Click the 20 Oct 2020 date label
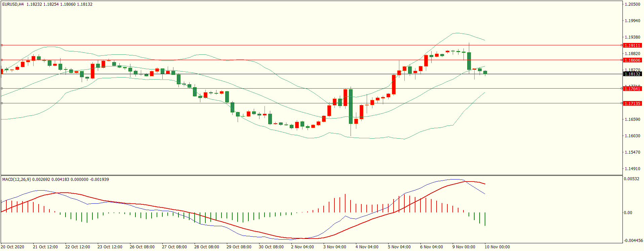This screenshot has height=251, width=644. [13, 247]
